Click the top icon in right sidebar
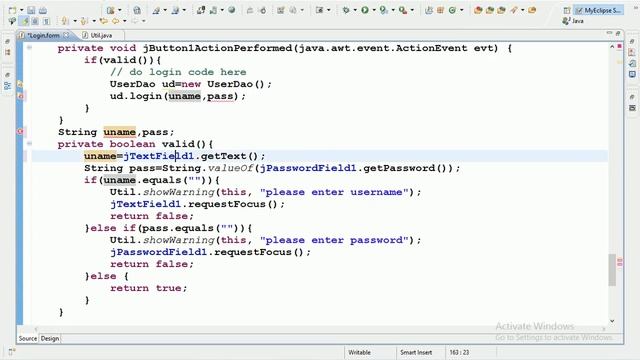640x360 pixels. pos(632,41)
